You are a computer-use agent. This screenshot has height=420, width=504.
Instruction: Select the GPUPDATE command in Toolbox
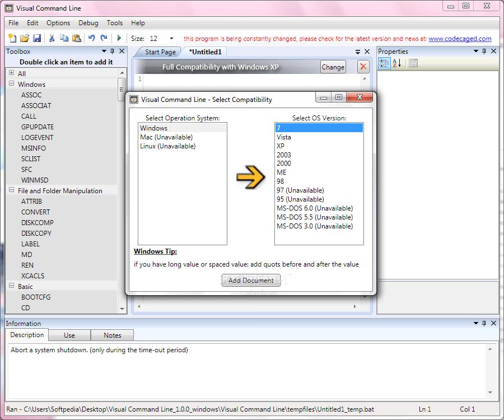[x=38, y=127]
